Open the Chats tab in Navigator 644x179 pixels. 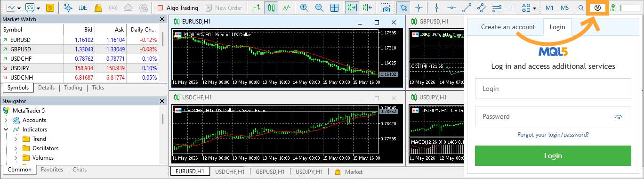pyautogui.click(x=80, y=170)
